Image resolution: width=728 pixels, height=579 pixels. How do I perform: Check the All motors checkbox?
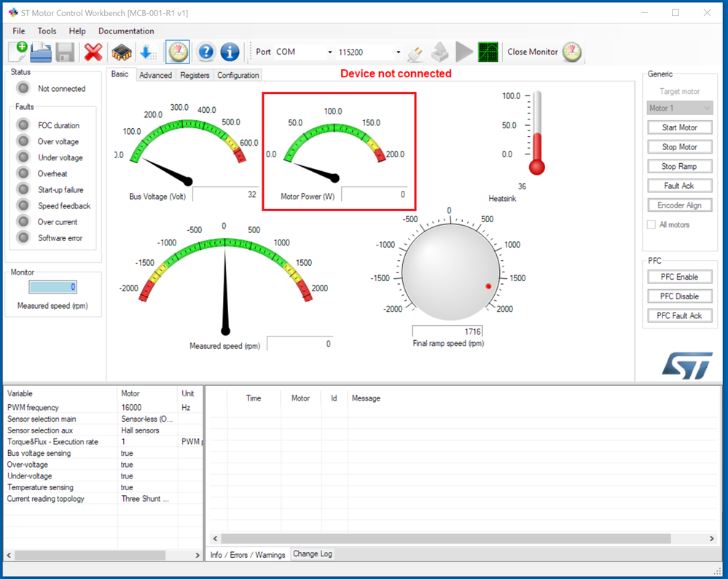tap(651, 224)
